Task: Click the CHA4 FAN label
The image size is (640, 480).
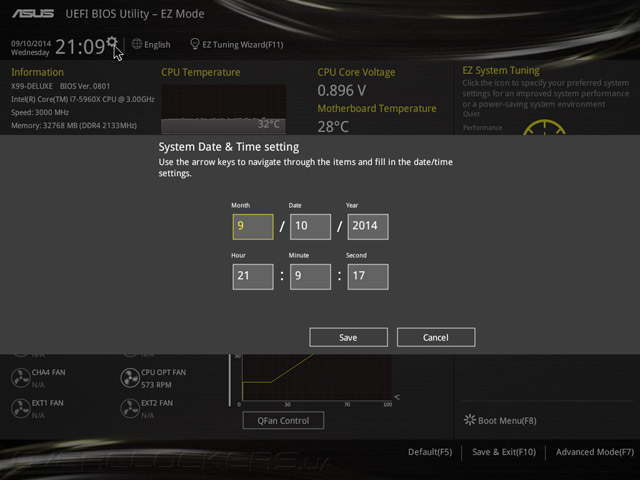Action: click(x=49, y=372)
